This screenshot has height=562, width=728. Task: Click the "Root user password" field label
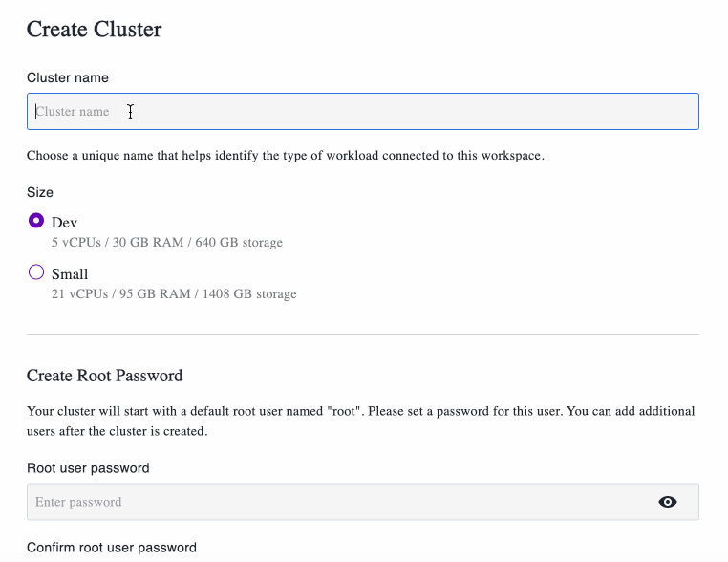click(88, 468)
